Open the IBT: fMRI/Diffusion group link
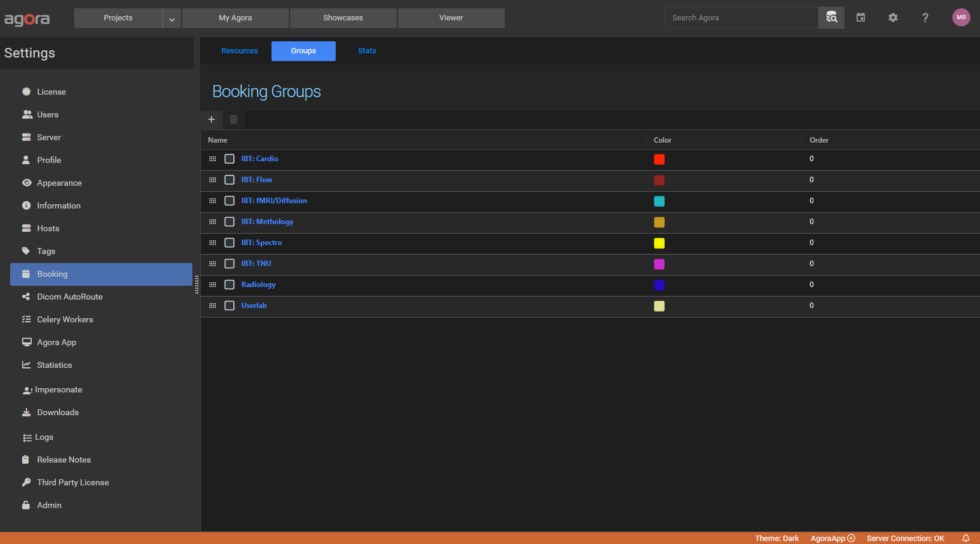The image size is (980, 544). click(x=274, y=201)
